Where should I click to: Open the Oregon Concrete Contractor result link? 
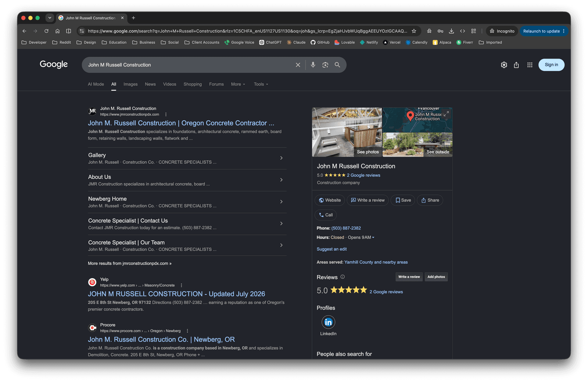[x=181, y=123]
